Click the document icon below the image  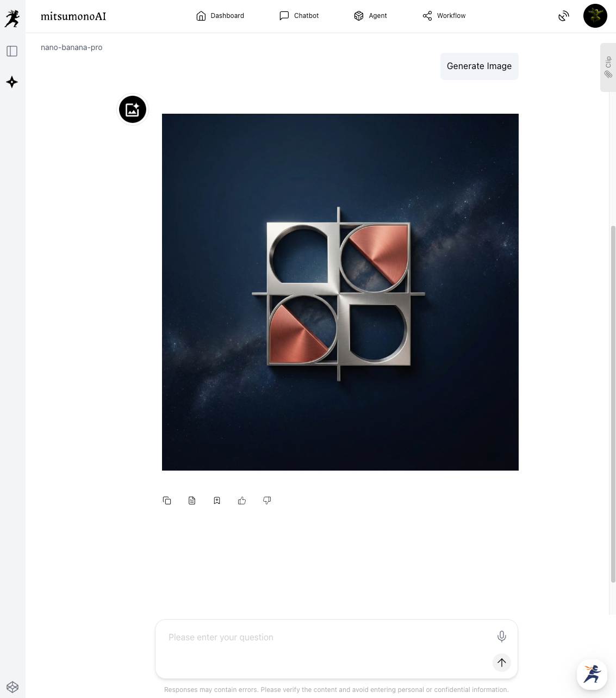click(x=192, y=501)
